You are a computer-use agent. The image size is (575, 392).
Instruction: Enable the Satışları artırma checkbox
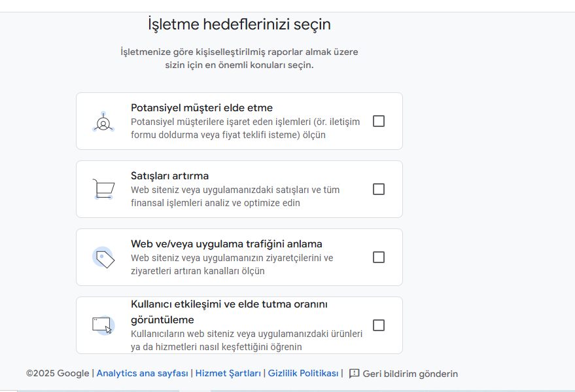click(x=379, y=189)
